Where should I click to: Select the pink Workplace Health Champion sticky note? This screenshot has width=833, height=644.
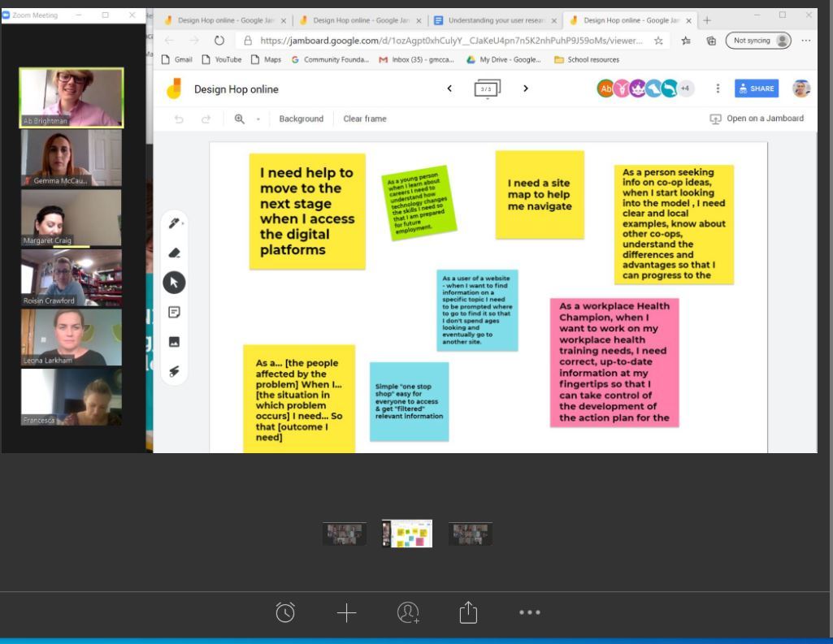click(614, 362)
